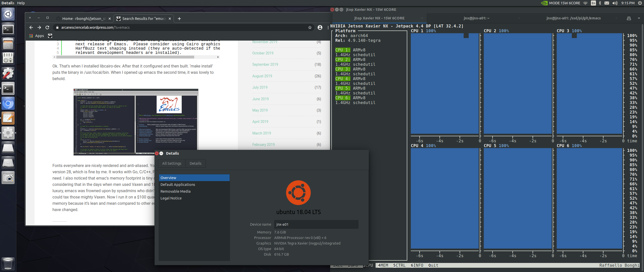Open July 2019 archive link

(260, 87)
